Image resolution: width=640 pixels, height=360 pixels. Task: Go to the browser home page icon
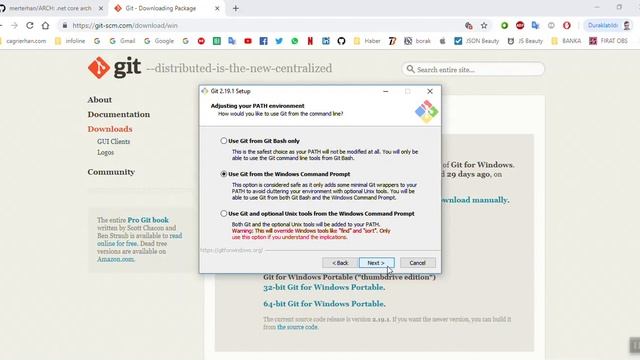tap(45, 25)
